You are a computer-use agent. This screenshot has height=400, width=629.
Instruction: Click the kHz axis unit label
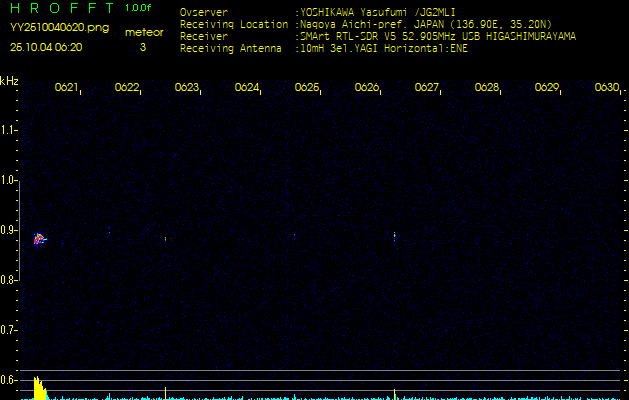pyautogui.click(x=9, y=81)
